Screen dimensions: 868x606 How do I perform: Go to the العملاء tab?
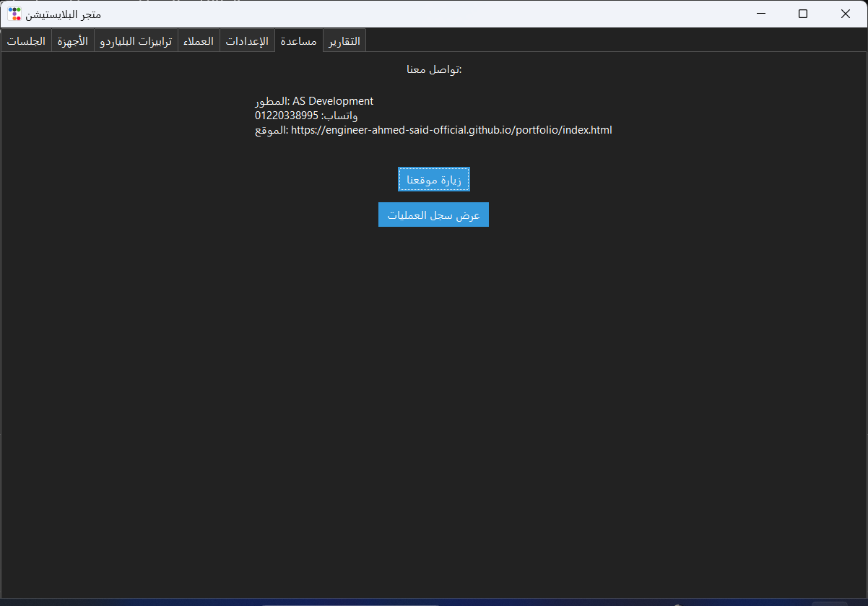tap(199, 41)
